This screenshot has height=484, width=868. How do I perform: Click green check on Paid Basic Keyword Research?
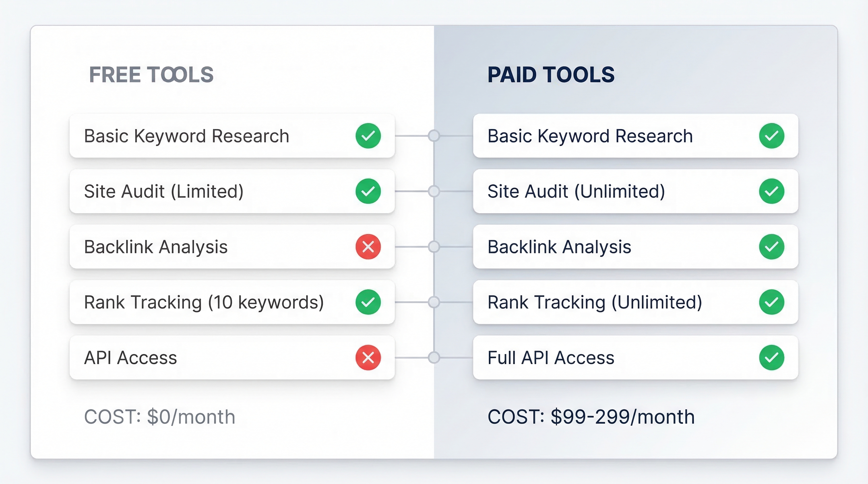[x=771, y=135]
